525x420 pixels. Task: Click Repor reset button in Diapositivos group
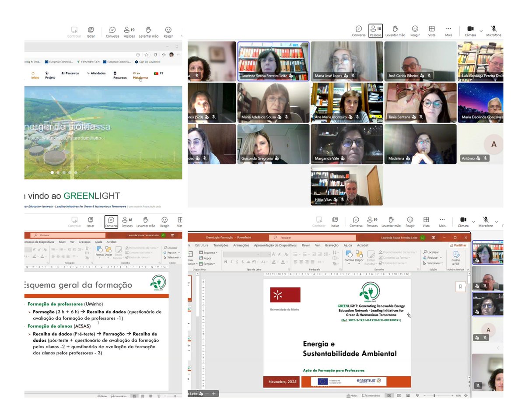pos(205,258)
